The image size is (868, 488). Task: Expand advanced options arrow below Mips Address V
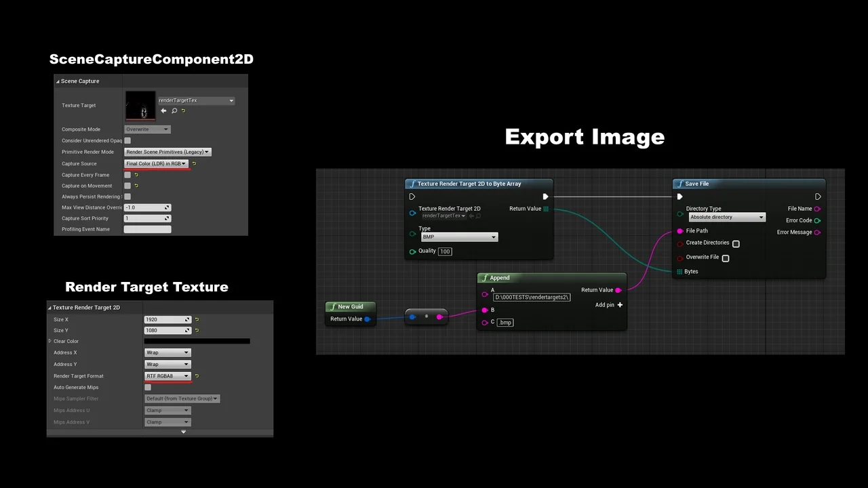click(183, 432)
